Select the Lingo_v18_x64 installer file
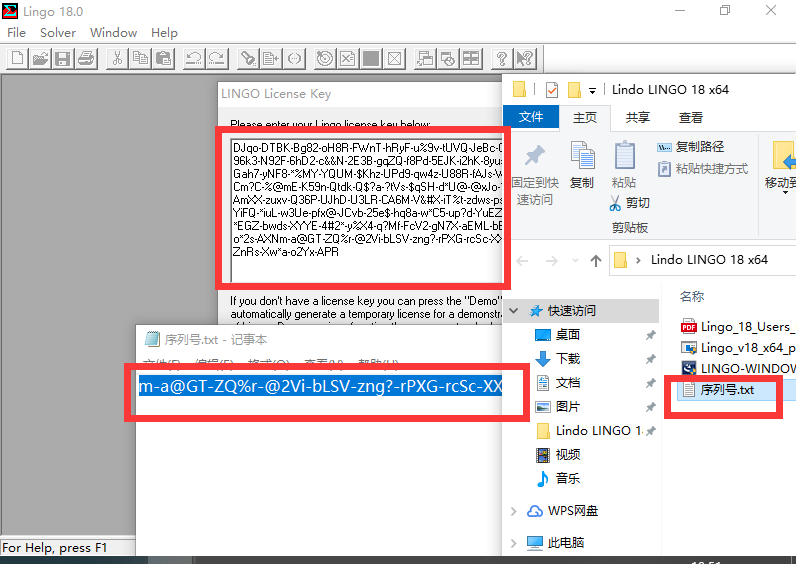The image size is (796, 564). point(738,348)
